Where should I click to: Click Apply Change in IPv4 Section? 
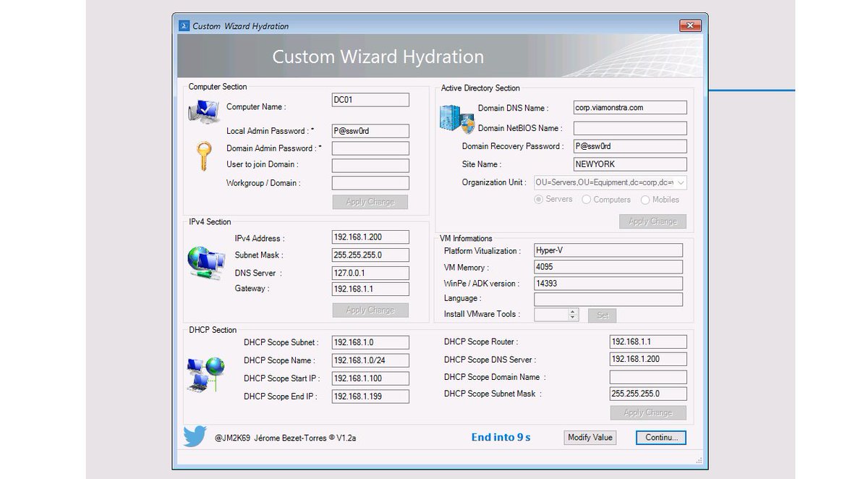tap(370, 310)
